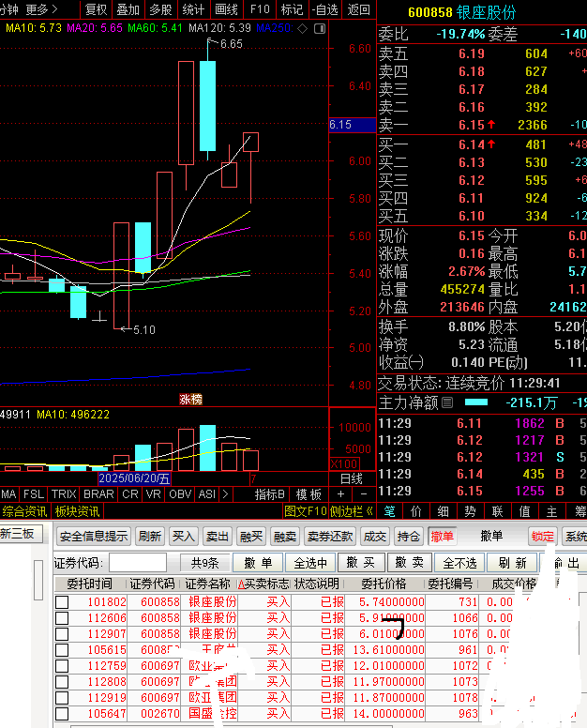
Task: Tick the checkbox for order 112606
Action: [62, 618]
